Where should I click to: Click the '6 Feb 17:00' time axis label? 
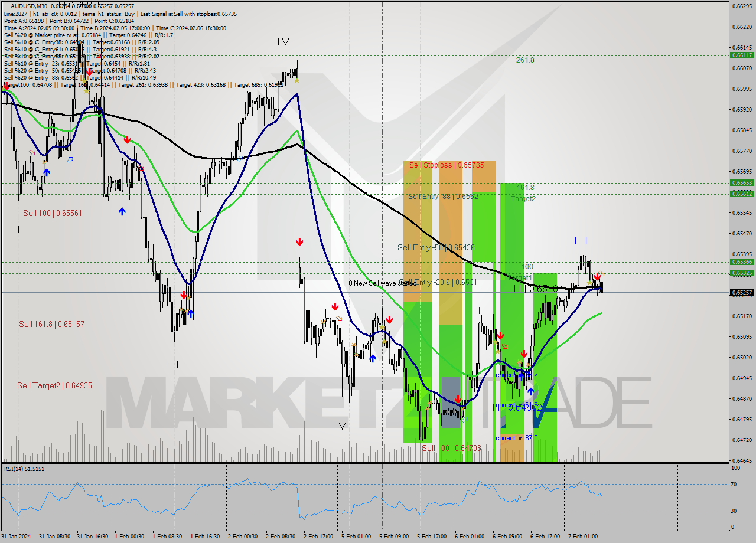pyautogui.click(x=545, y=537)
